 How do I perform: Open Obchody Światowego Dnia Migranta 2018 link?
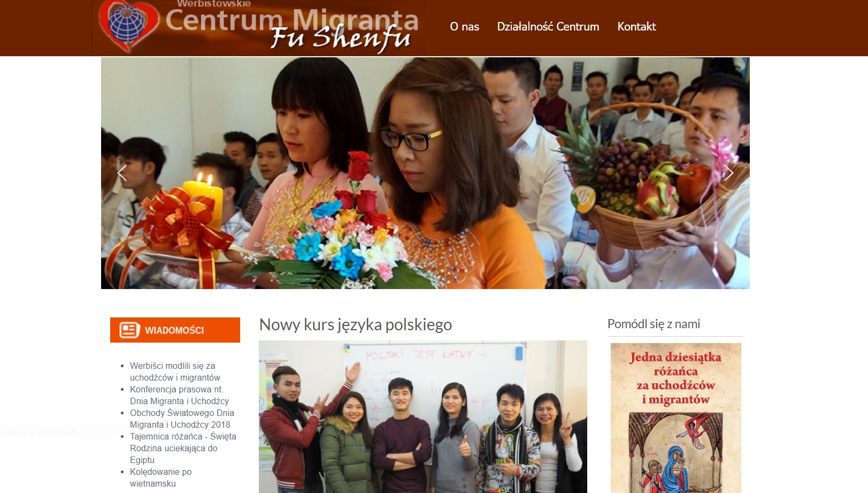(x=182, y=419)
